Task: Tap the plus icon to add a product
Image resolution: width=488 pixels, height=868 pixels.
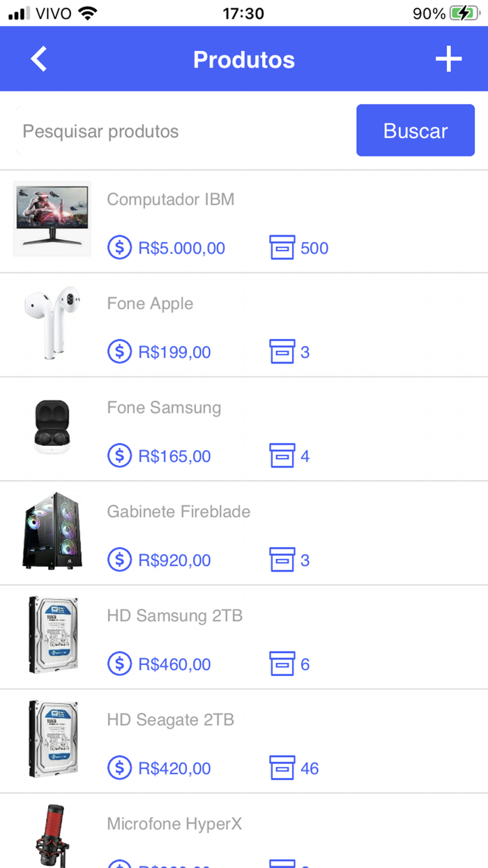Action: tap(448, 59)
